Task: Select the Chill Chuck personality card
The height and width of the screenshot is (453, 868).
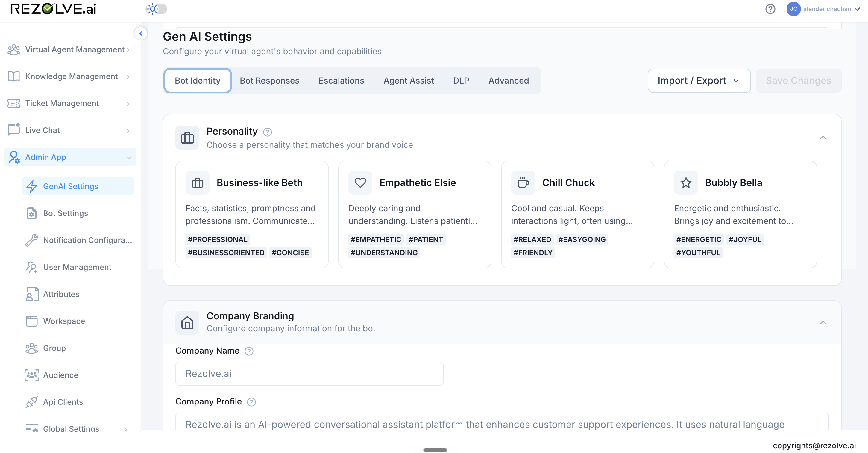Action: pos(577,215)
